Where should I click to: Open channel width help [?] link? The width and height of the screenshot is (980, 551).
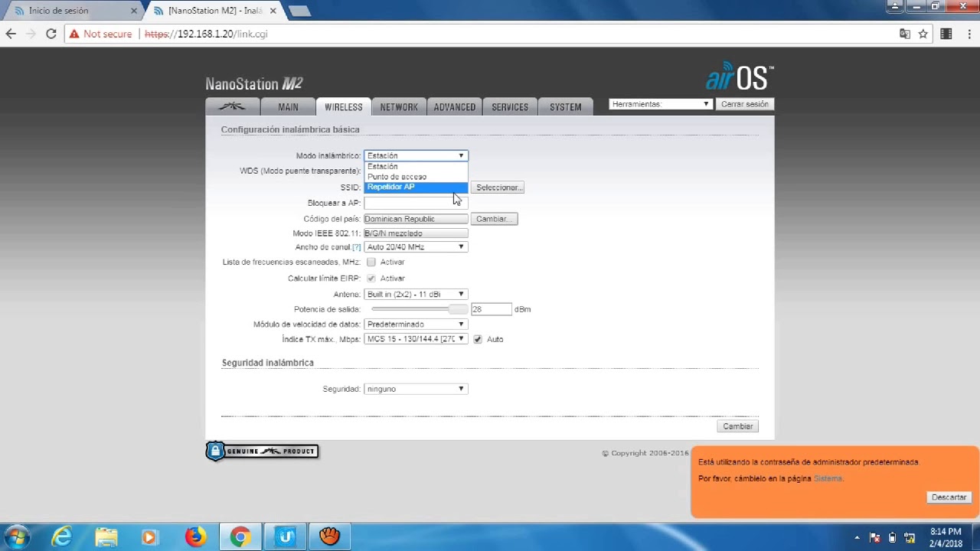[356, 247]
